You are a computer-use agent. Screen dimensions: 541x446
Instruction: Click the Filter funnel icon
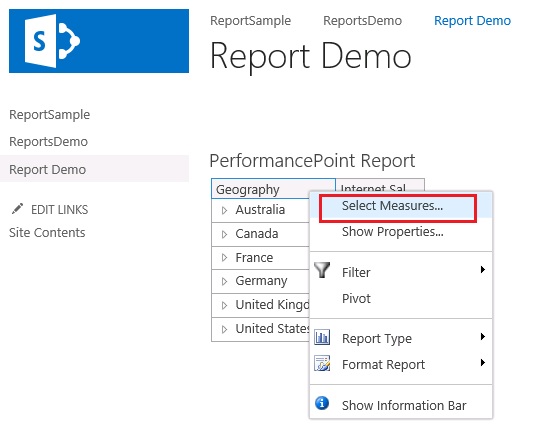coord(322,270)
